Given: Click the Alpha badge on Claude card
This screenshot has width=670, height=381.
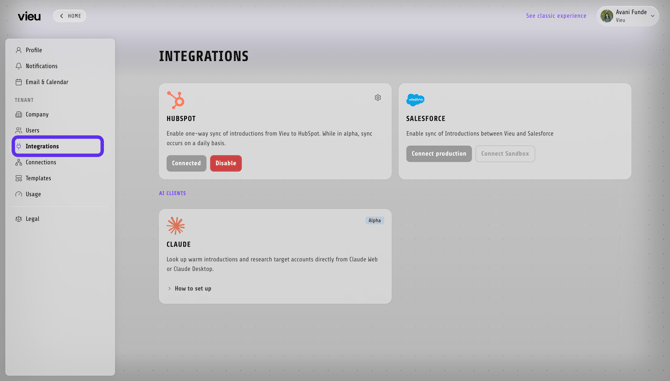Looking at the screenshot, I should pos(375,220).
